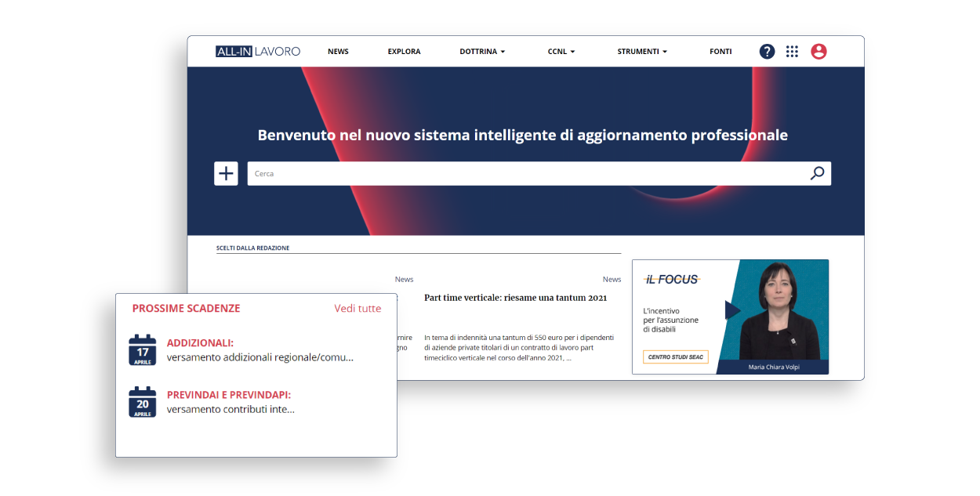Open the Explora menu item
This screenshot has width=980, height=496.
click(404, 52)
